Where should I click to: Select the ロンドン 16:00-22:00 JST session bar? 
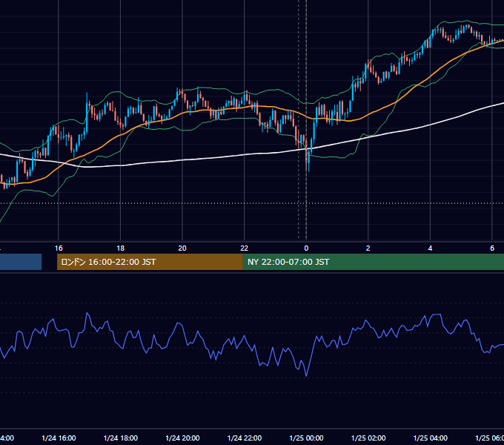click(x=150, y=262)
